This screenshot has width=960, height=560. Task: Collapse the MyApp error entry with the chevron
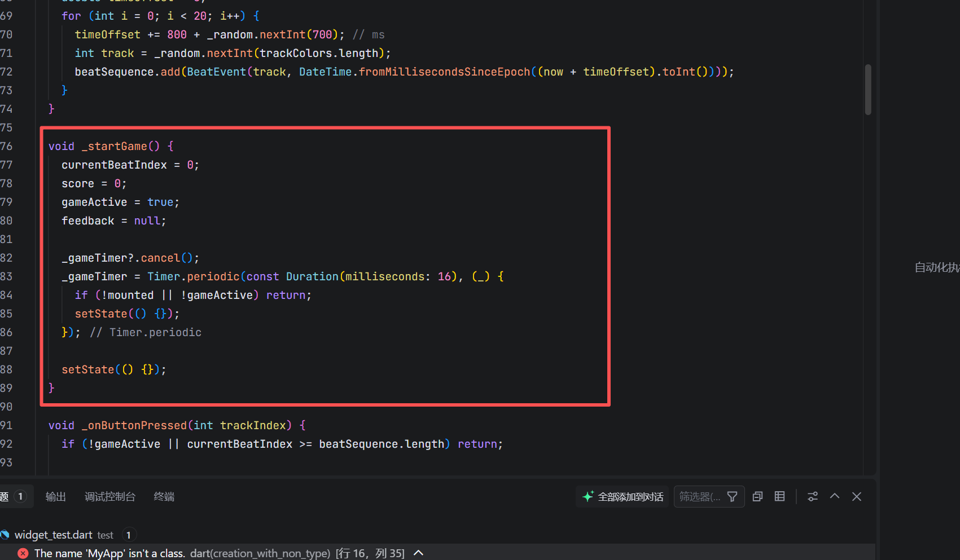419,553
